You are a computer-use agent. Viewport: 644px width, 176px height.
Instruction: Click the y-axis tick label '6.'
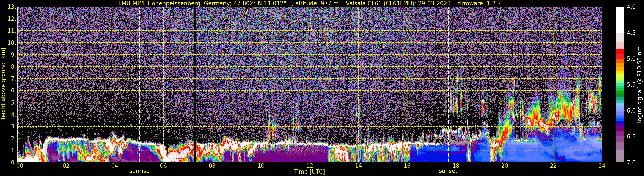pyautogui.click(x=13, y=91)
